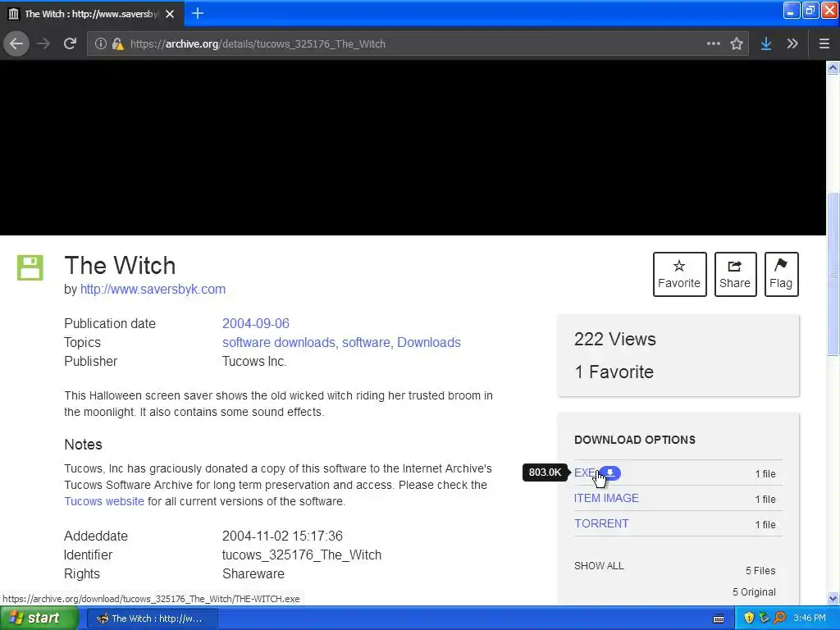Open the Downloads topic link
Screen dimensions: 840x630
point(428,342)
